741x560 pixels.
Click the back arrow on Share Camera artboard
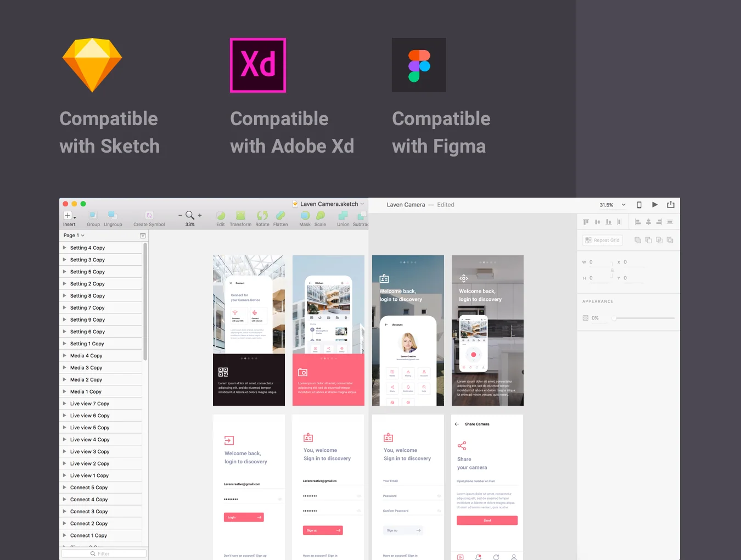pyautogui.click(x=457, y=424)
